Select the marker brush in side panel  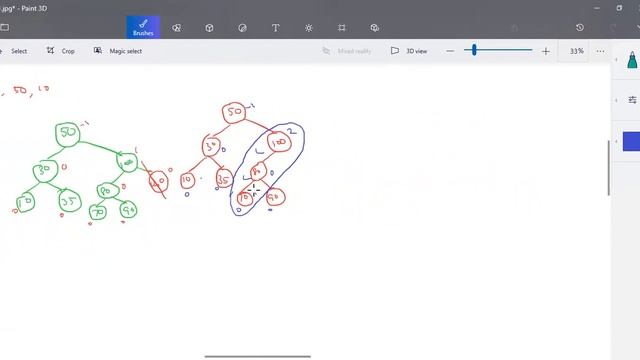click(x=632, y=60)
